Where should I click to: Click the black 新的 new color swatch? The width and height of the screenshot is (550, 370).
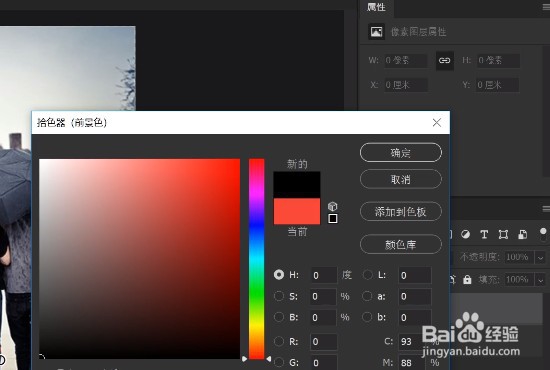[297, 185]
